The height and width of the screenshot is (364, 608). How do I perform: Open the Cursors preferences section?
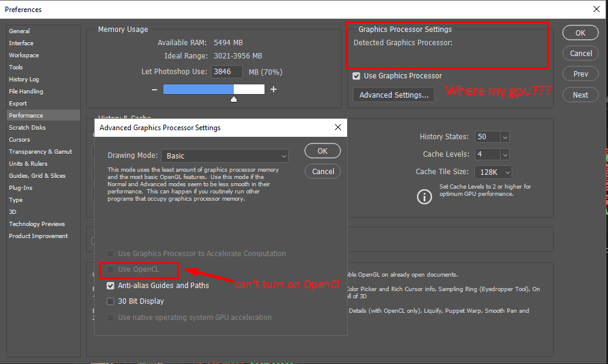20,139
